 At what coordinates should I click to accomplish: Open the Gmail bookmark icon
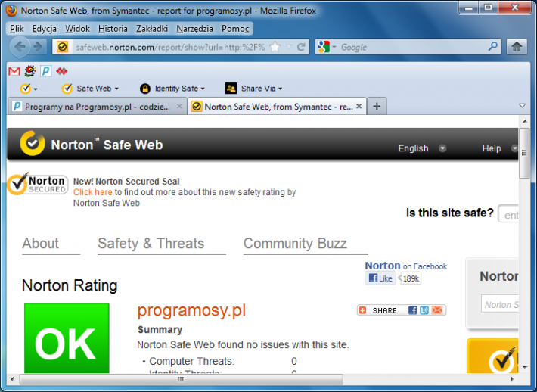pyautogui.click(x=14, y=71)
